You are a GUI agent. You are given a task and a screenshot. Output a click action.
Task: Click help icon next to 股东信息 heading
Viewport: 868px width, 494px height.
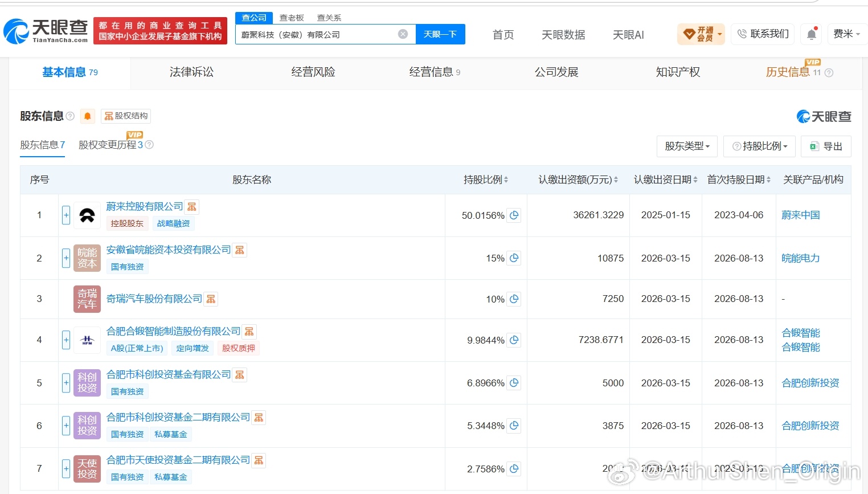point(70,116)
